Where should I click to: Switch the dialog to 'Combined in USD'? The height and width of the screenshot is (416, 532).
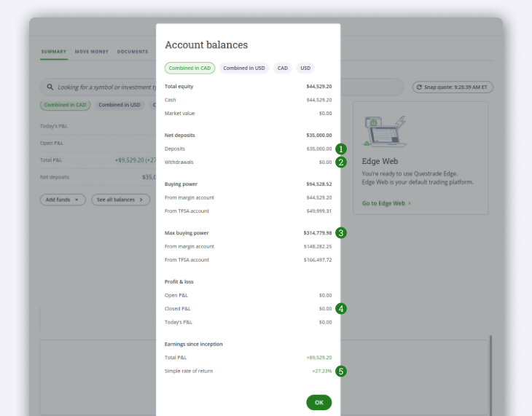coord(244,68)
